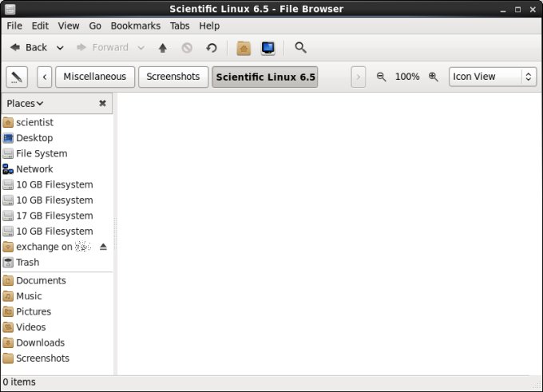Open the Videos bookmark

pos(57,327)
